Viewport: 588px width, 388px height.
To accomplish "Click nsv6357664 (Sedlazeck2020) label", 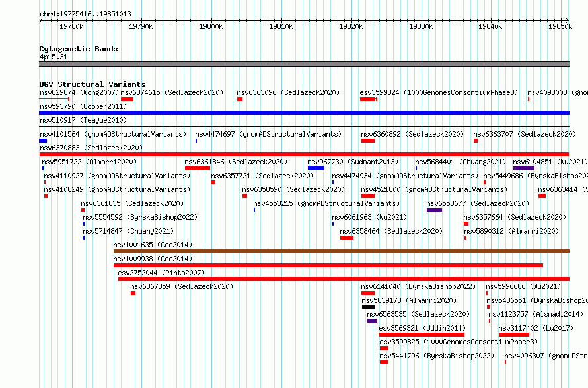I will pyautogui.click(x=515, y=217).
